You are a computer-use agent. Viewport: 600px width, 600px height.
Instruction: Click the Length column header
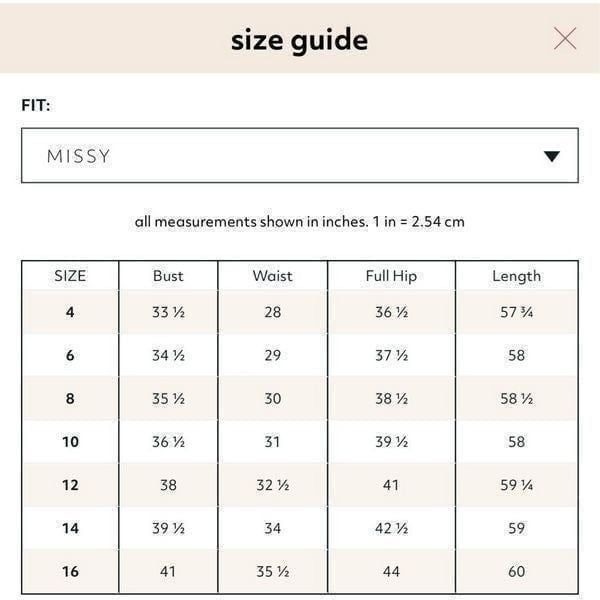coord(517,276)
